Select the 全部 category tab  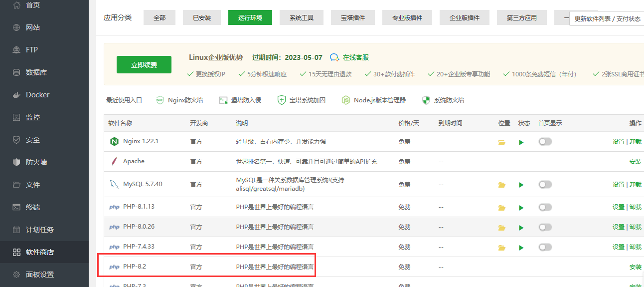pos(160,17)
